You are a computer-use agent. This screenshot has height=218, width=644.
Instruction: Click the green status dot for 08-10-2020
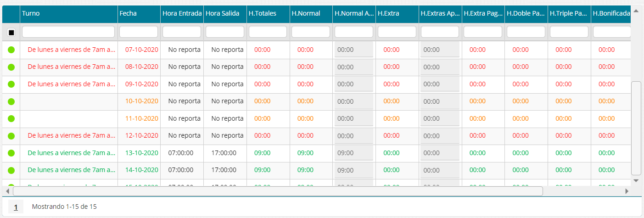click(11, 67)
